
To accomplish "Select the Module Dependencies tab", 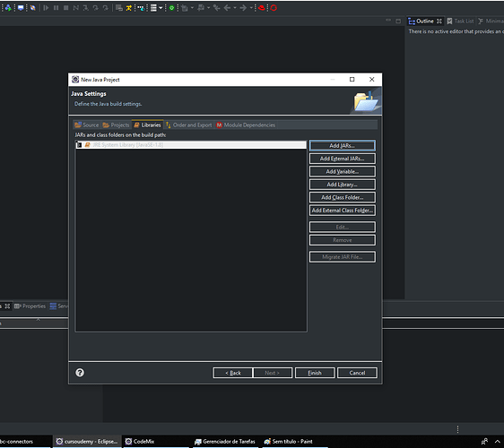I will 246,125.
